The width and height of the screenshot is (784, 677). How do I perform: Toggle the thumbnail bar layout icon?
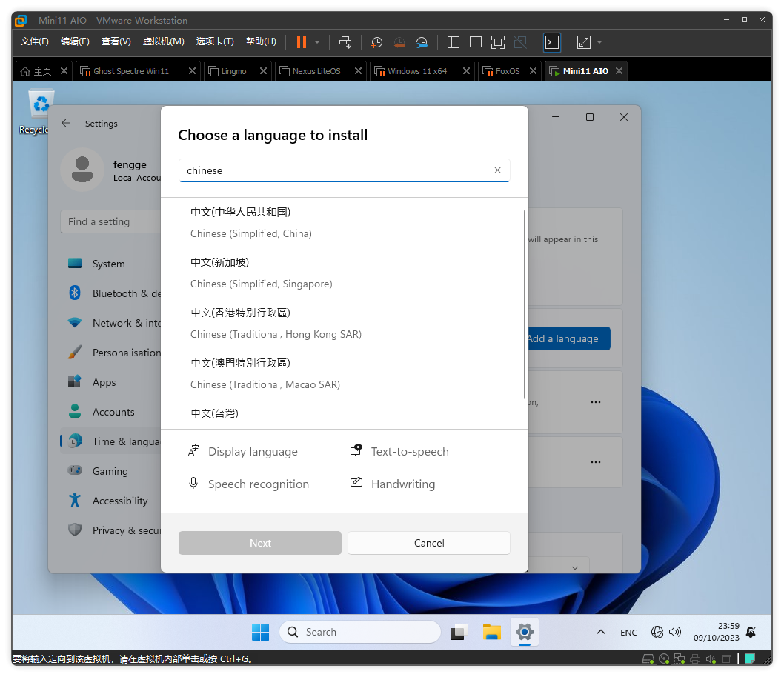[476, 42]
